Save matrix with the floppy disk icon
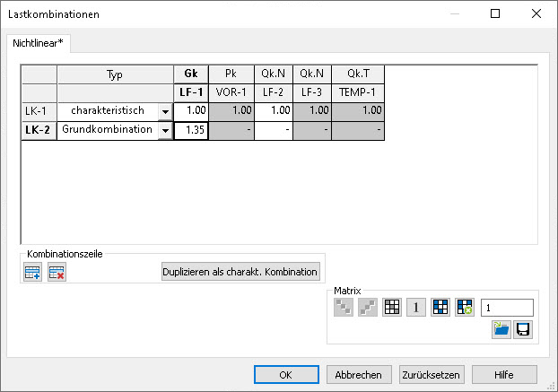 pyautogui.click(x=522, y=330)
